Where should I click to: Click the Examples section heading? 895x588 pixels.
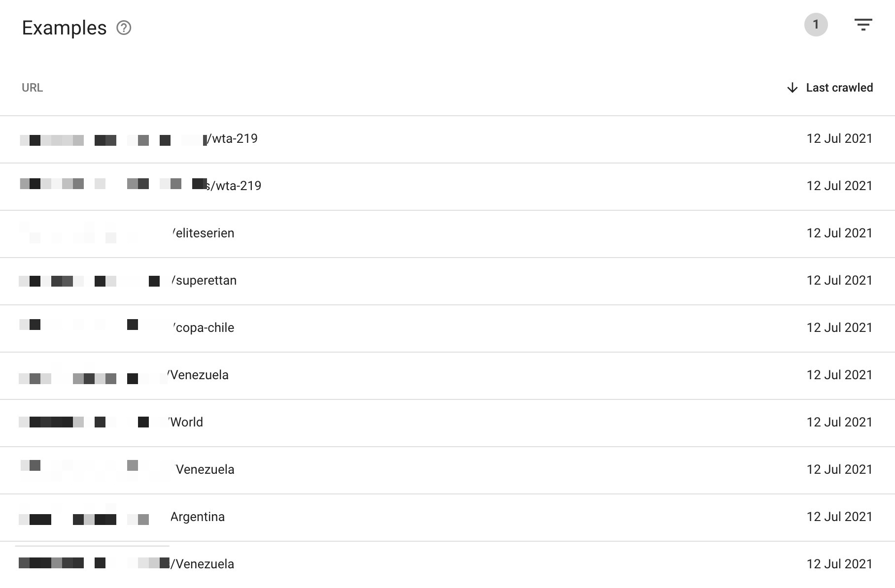pyautogui.click(x=64, y=28)
